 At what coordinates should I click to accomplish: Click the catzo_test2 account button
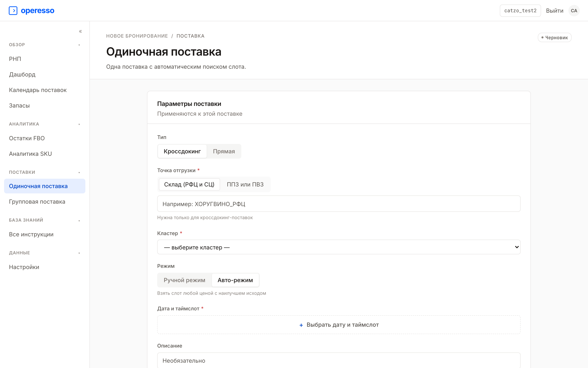[x=520, y=11]
